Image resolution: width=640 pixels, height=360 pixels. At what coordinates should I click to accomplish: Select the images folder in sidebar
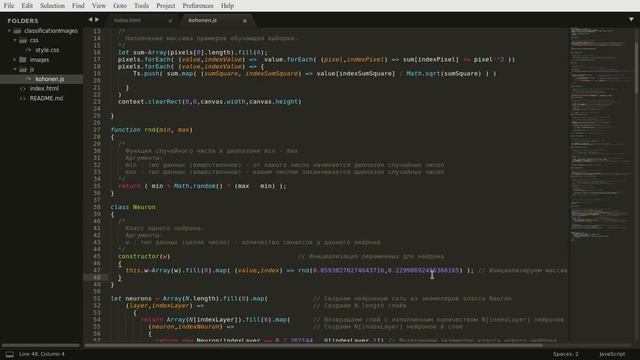coord(39,60)
